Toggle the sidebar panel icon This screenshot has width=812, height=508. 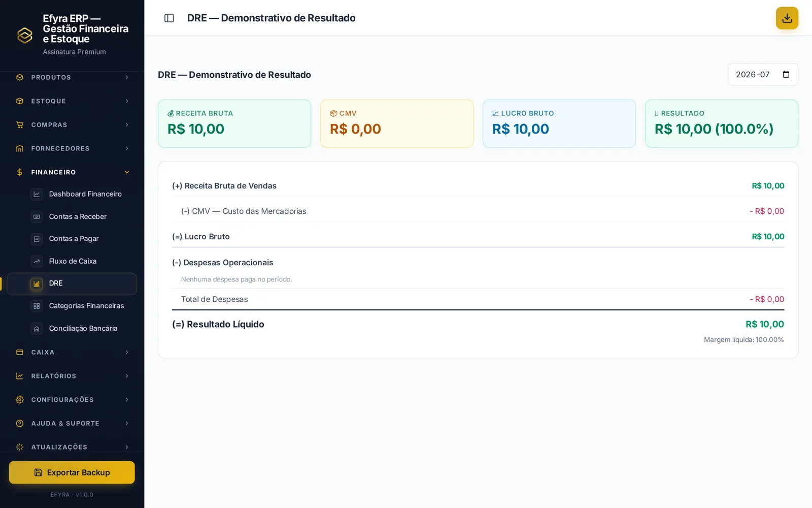(169, 18)
